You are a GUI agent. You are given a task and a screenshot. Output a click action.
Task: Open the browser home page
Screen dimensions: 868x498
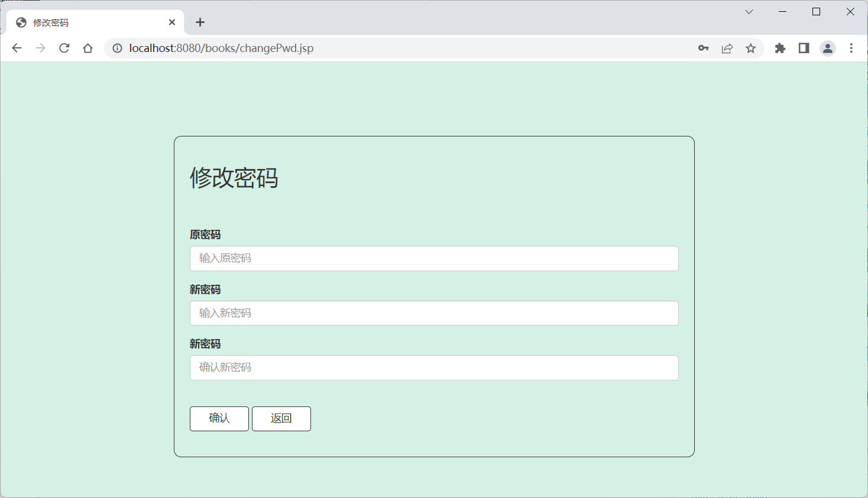(x=88, y=48)
